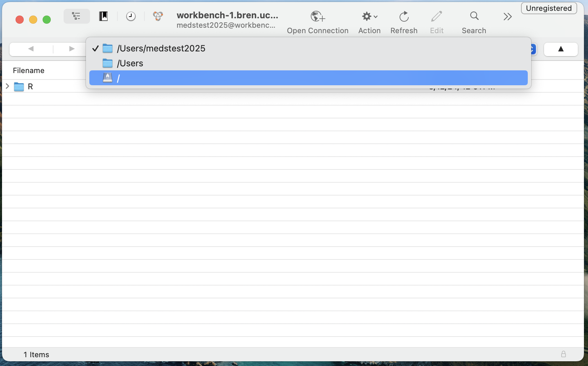Select /Users/medstest2025 in path menu
588x366 pixels.
point(308,48)
